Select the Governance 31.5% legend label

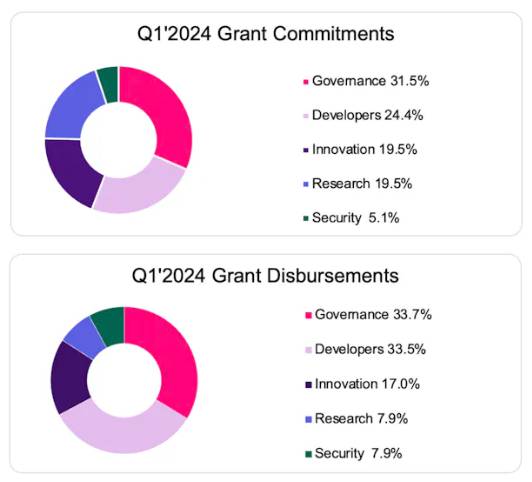tap(370, 81)
